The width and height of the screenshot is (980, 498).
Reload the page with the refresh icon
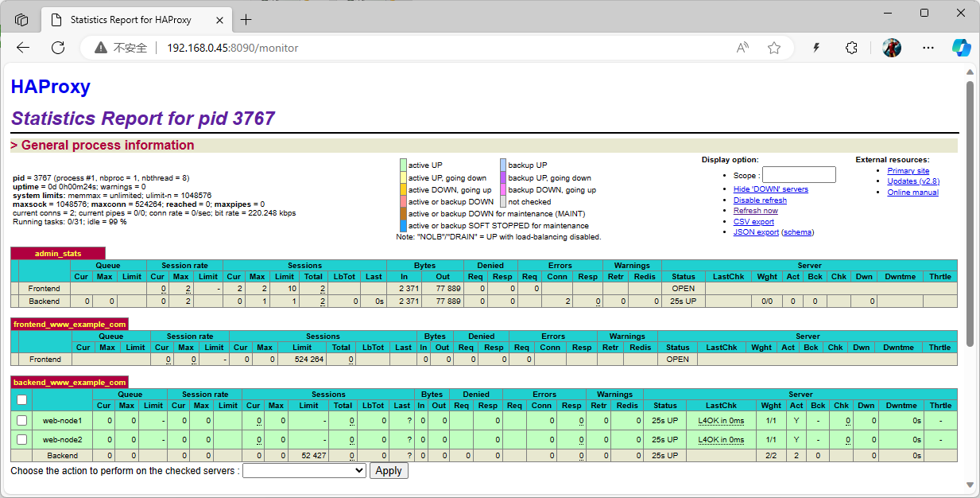58,48
